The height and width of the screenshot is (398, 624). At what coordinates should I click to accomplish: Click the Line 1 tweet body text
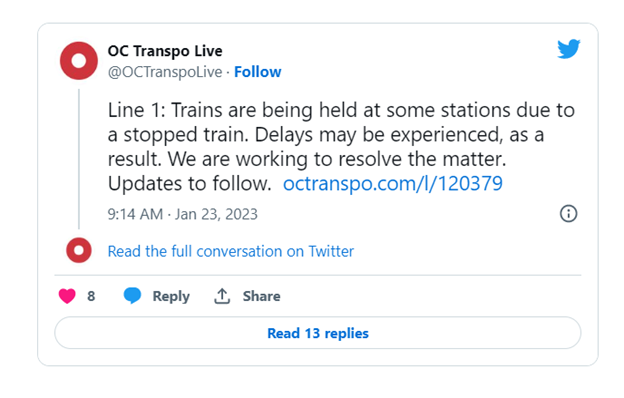click(x=341, y=147)
